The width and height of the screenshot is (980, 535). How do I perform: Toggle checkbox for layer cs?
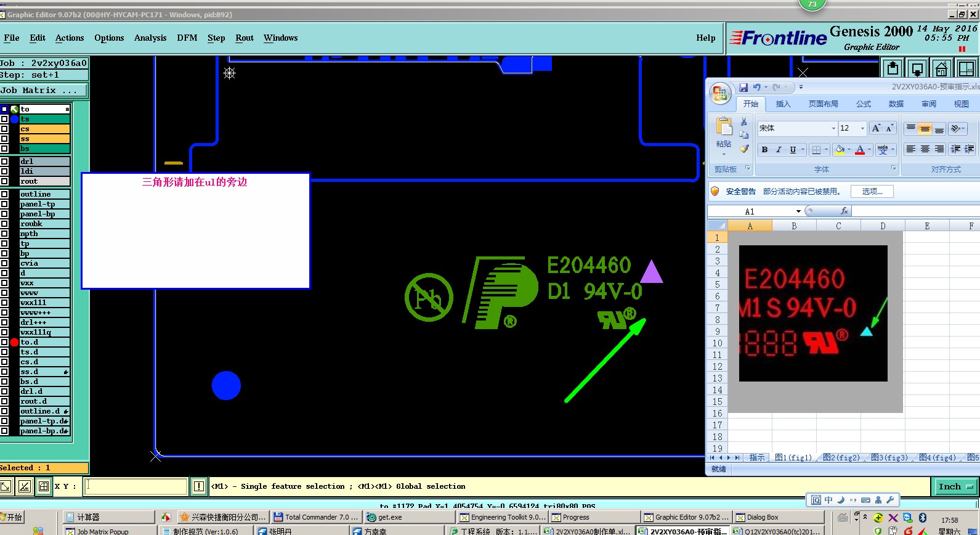4,129
